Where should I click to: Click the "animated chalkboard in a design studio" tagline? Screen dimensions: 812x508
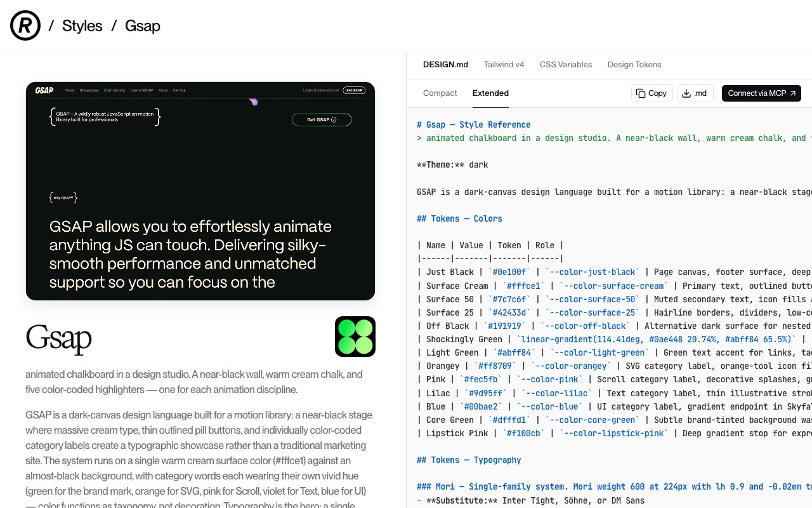(194, 382)
